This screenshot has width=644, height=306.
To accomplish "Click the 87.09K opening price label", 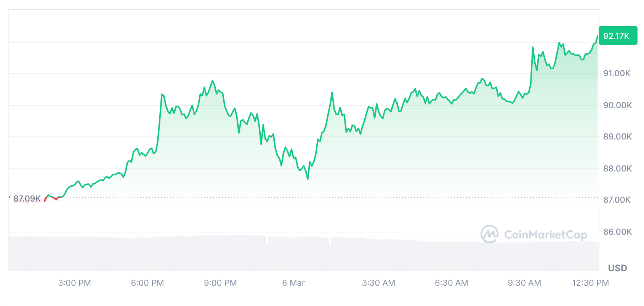I will pos(27,199).
